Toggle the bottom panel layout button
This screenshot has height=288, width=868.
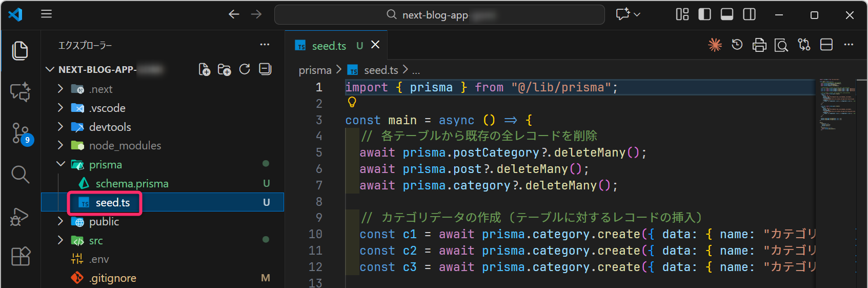(x=726, y=14)
